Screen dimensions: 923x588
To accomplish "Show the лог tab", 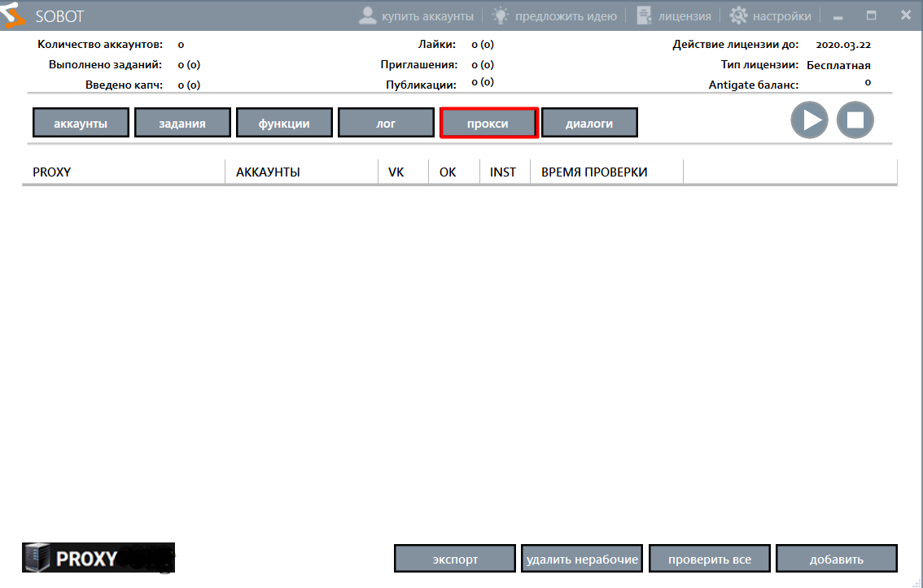I will click(x=386, y=124).
